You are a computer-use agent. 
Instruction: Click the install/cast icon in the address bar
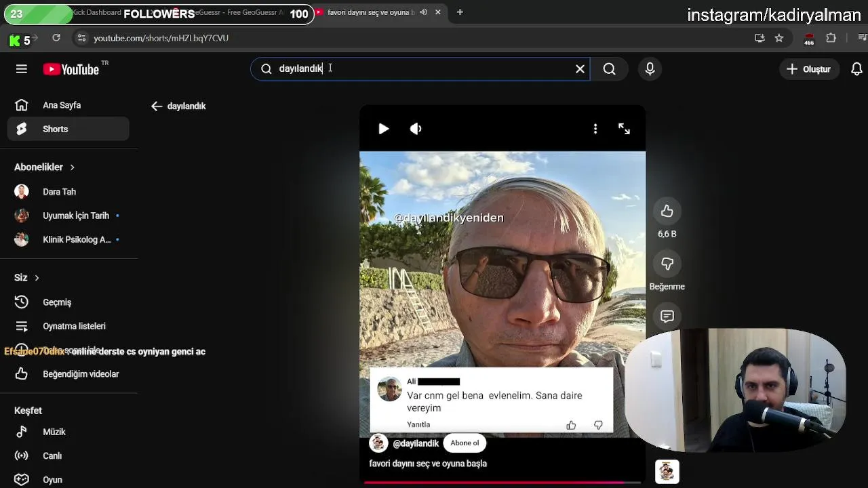[x=759, y=38]
